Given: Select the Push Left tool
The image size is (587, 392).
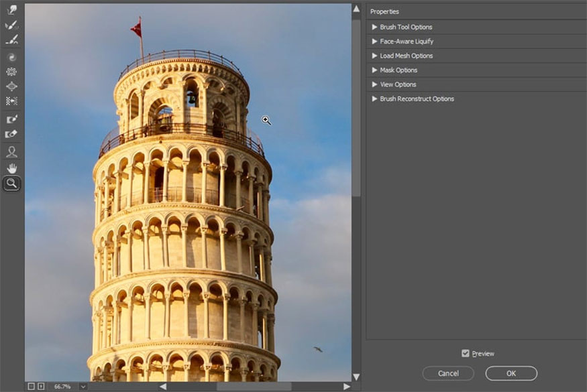Looking at the screenshot, I should [11, 101].
